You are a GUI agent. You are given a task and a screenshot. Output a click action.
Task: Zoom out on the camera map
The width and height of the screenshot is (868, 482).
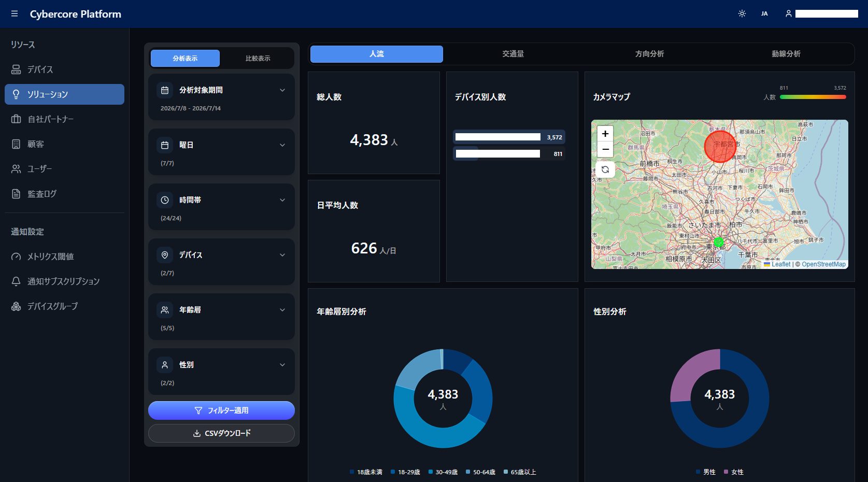click(605, 149)
